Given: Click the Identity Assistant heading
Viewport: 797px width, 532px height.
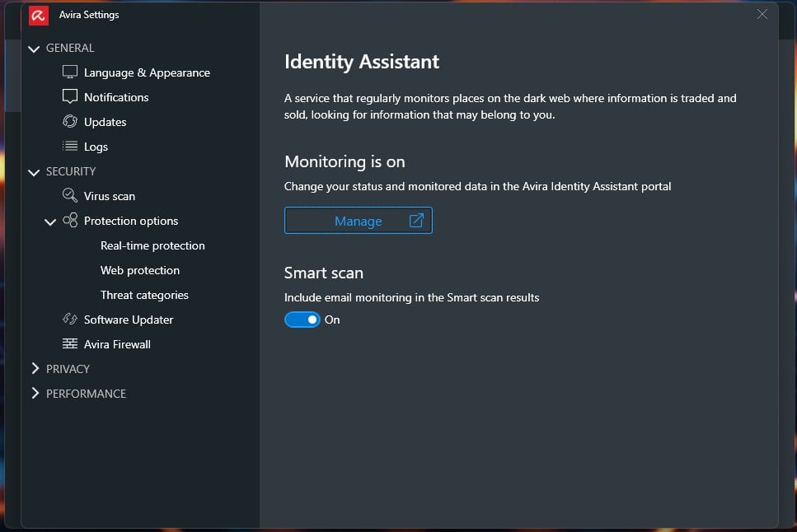Looking at the screenshot, I should (x=361, y=62).
